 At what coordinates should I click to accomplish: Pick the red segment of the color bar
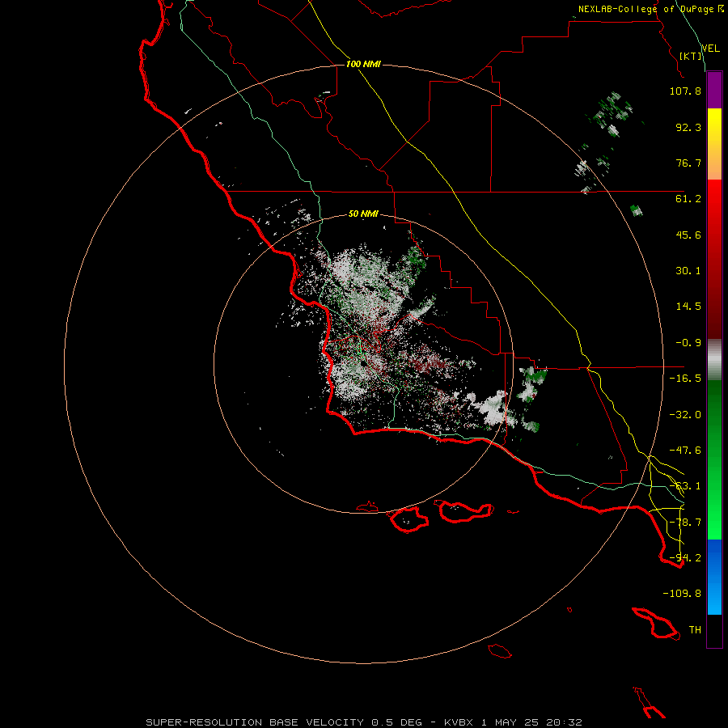[x=714, y=259]
